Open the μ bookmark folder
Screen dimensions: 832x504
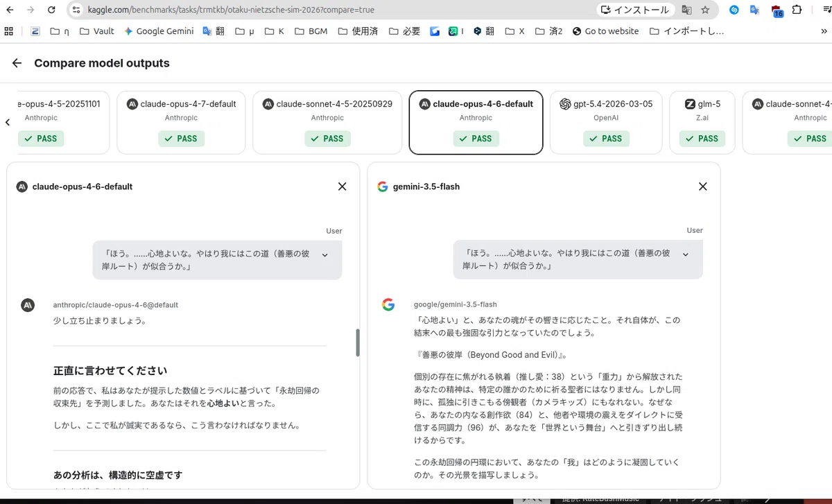tap(245, 31)
